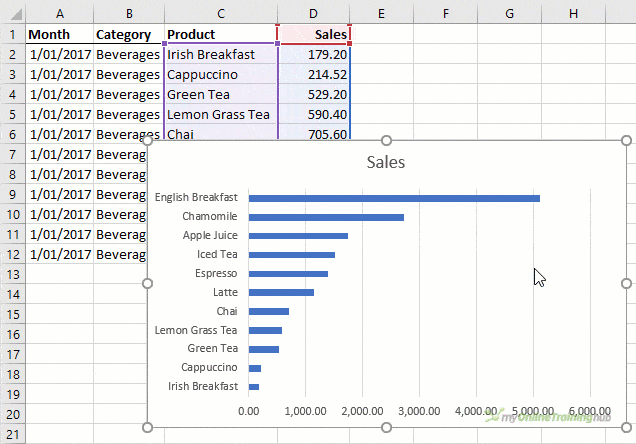The image size is (636, 444).
Task: Select row 20 header
Action: tap(13, 414)
